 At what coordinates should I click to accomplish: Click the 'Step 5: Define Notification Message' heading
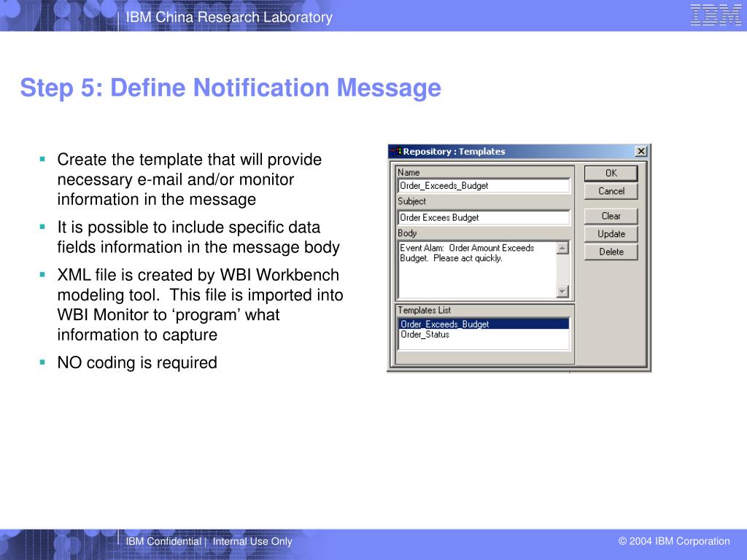coord(231,88)
